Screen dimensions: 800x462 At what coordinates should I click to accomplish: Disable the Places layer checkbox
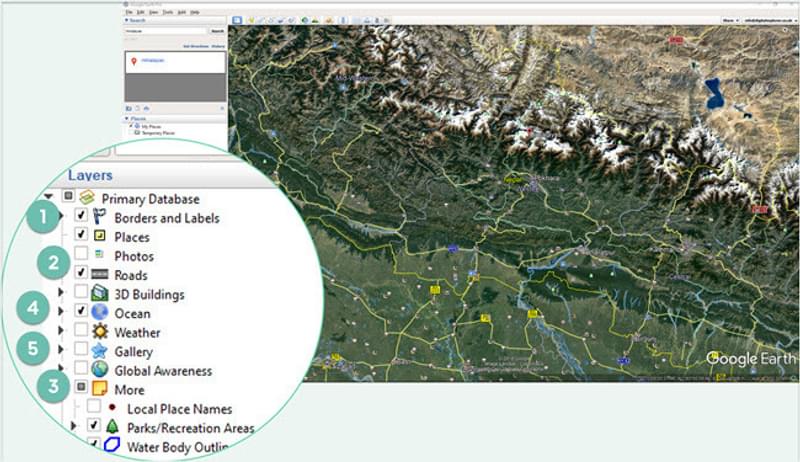pyautogui.click(x=81, y=237)
